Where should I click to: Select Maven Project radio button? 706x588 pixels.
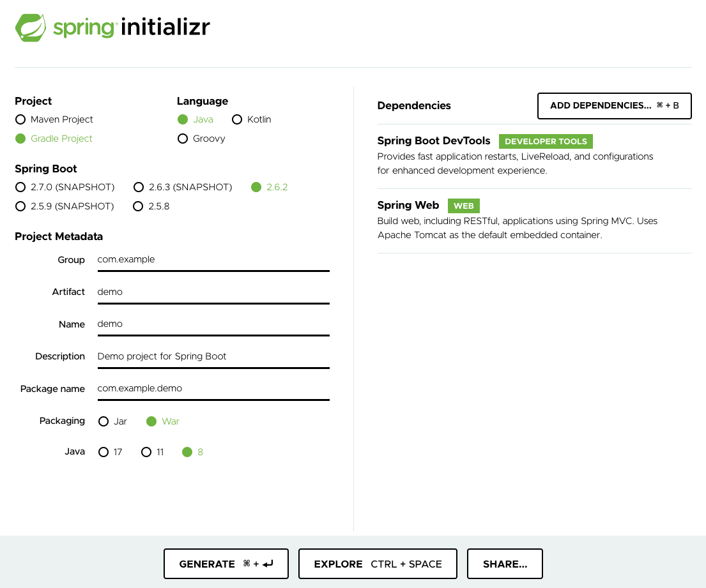[x=54, y=119]
